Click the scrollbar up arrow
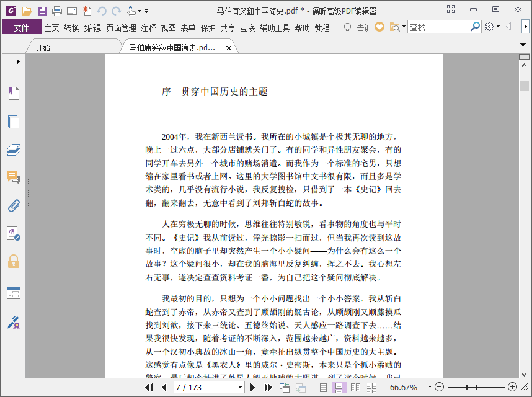 tap(524, 65)
